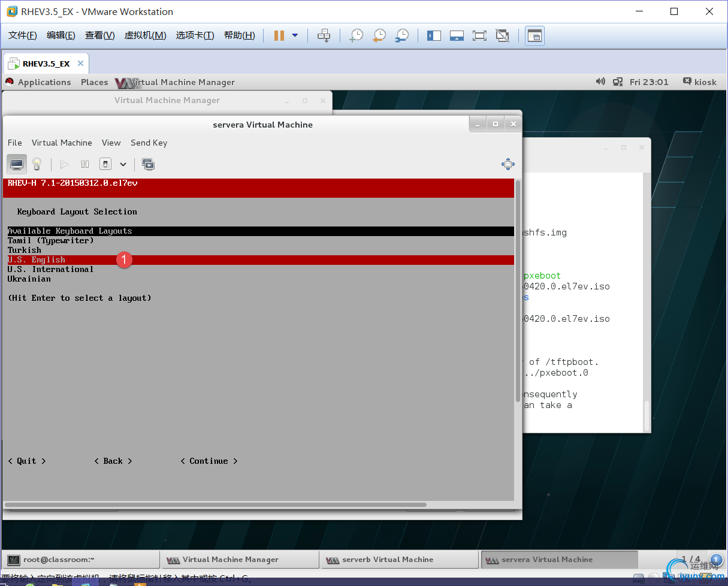Open the power options dropdown arrow beside pause
Screen dimensions: 728x586
[x=295, y=36]
